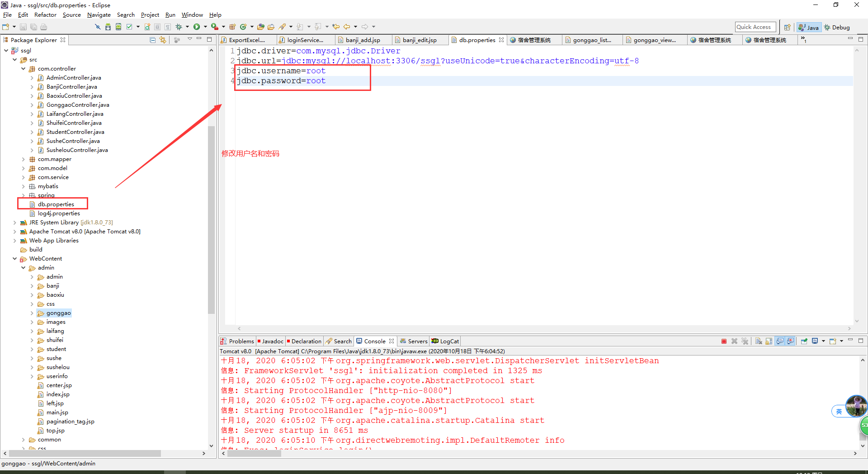
Task: Click the Quick Access search field
Action: coord(755,27)
